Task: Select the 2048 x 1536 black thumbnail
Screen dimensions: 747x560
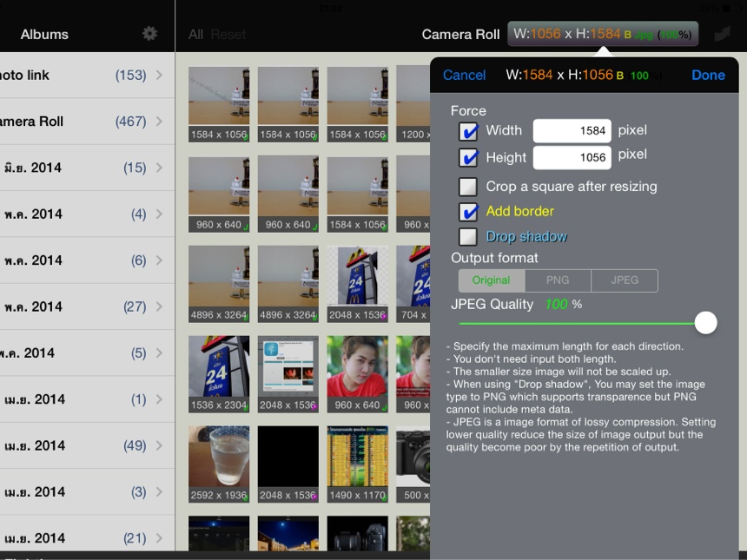Action: (x=288, y=464)
